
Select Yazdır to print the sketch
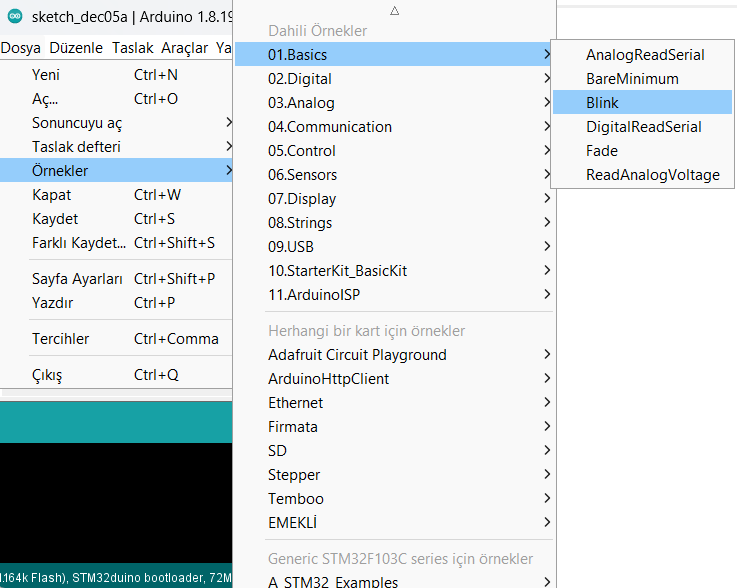[x=52, y=303]
